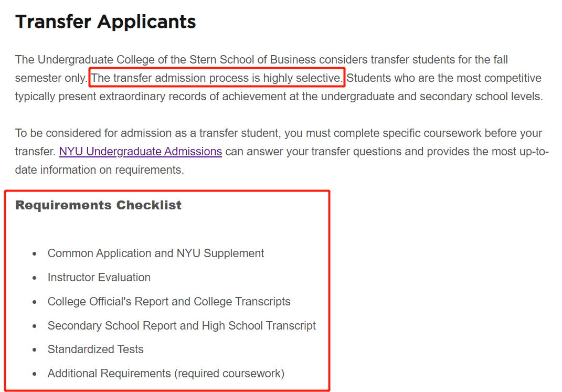Click the bullet point before Common Application
Screen dimensions: 562x392
coord(35,254)
